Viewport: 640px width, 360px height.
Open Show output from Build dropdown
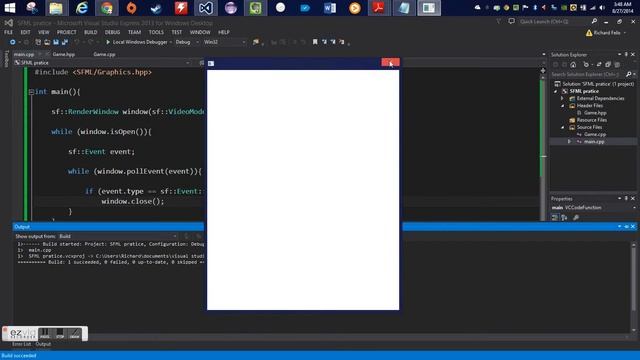click(118, 236)
